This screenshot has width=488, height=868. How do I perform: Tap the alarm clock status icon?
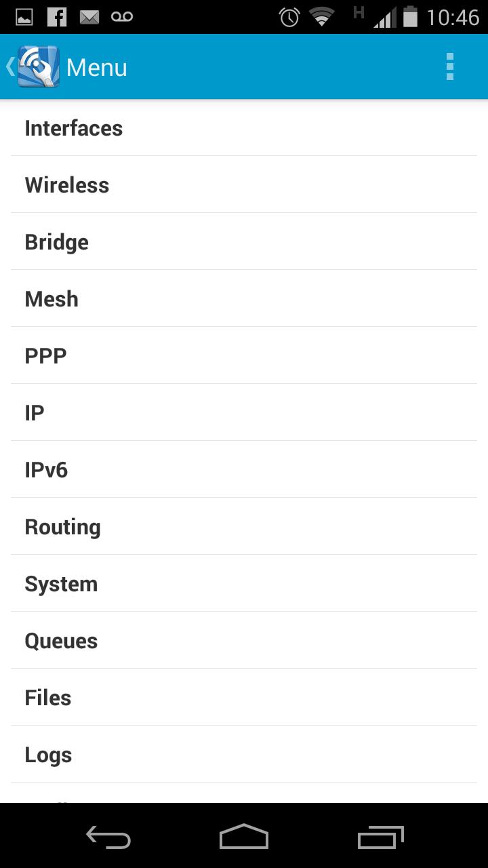[289, 17]
